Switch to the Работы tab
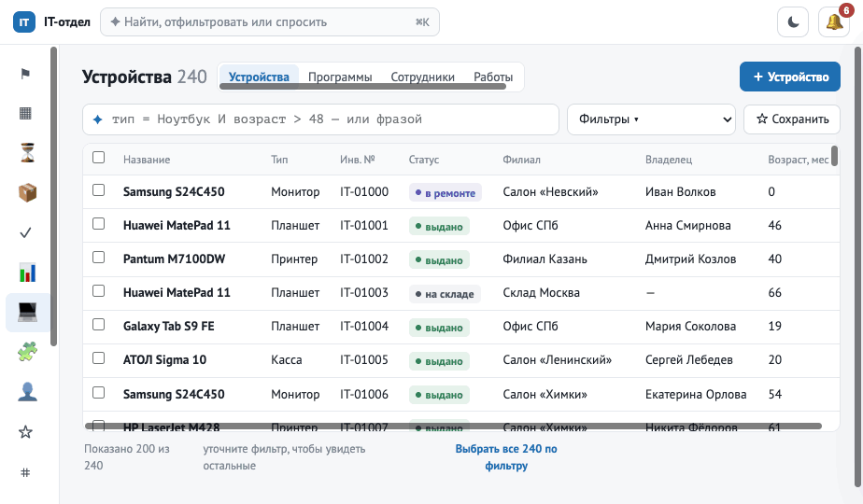Viewport: 863px width, 504px height. tap(493, 77)
